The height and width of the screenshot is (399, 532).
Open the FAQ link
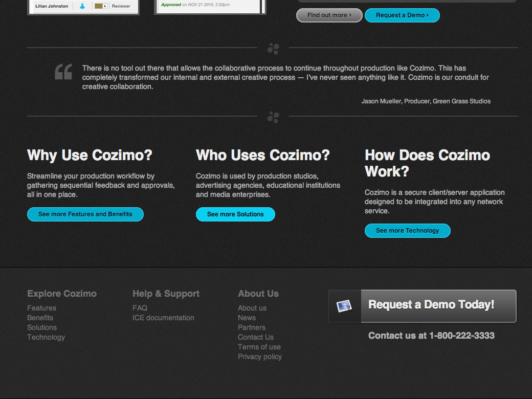(x=140, y=308)
